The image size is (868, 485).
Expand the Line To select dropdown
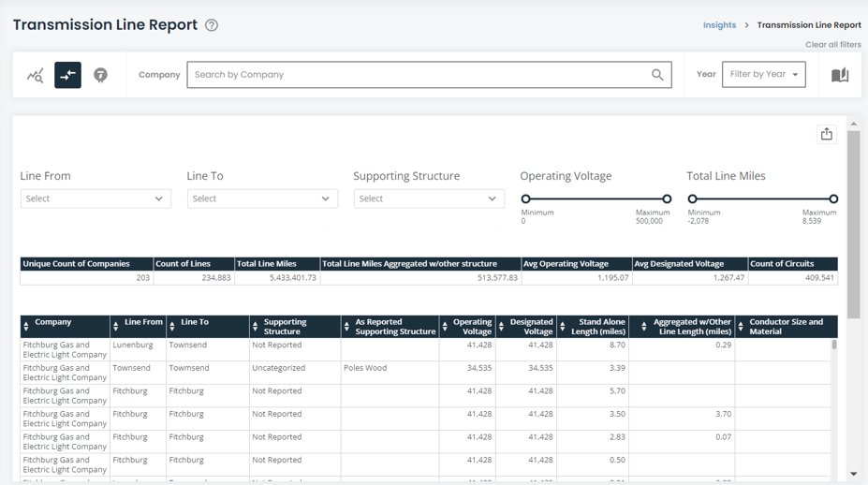(x=262, y=198)
